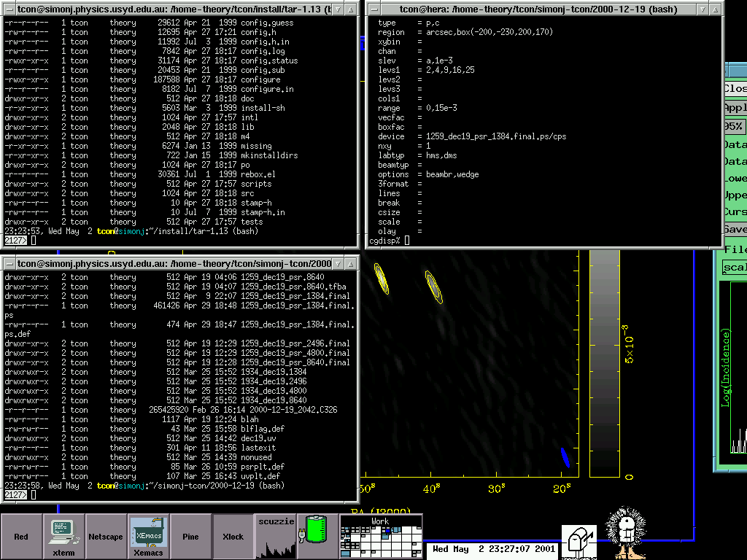This screenshot has height=560, width=747.
Task: Open window menu of simonj-tcon terminal
Action: tap(9, 262)
